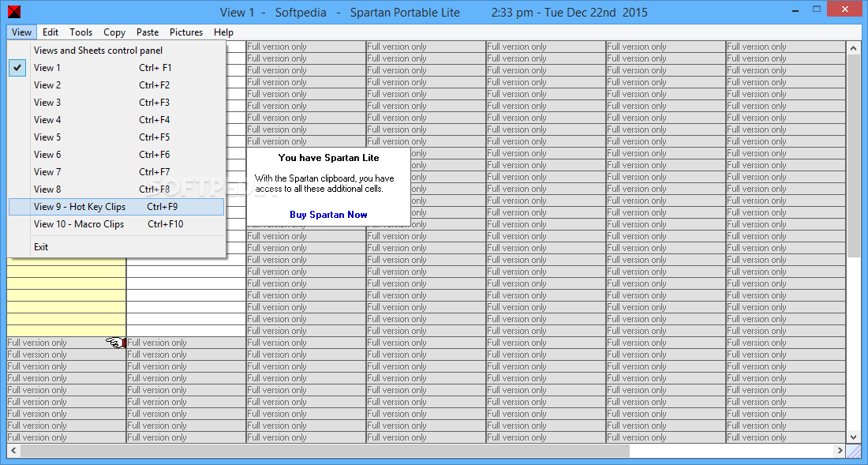Click the vertical scrollbar down arrow
Image resolution: width=868 pixels, height=465 pixels.
point(853,437)
